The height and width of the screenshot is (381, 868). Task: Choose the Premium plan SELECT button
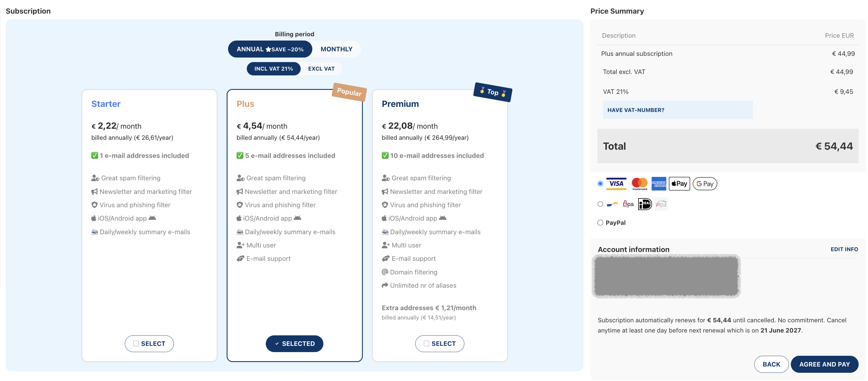tap(439, 344)
